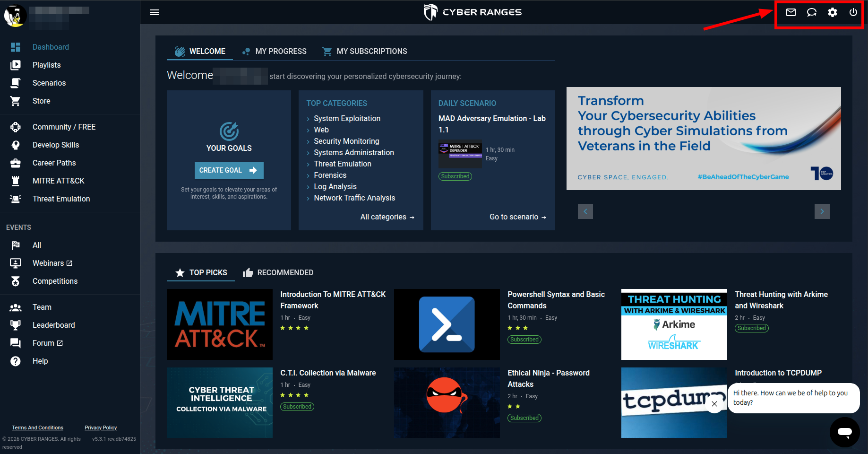The height and width of the screenshot is (454, 868).
Task: Open the mail inbox icon
Action: click(791, 12)
